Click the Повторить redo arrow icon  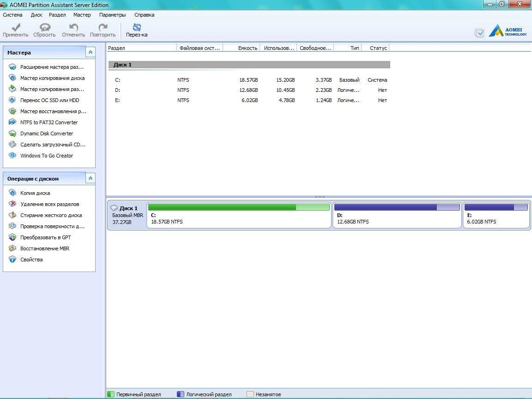103,27
